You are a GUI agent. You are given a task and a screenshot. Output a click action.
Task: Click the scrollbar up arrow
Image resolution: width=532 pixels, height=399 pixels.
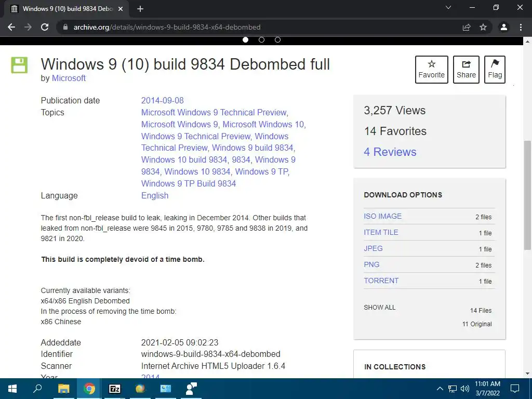point(527,42)
